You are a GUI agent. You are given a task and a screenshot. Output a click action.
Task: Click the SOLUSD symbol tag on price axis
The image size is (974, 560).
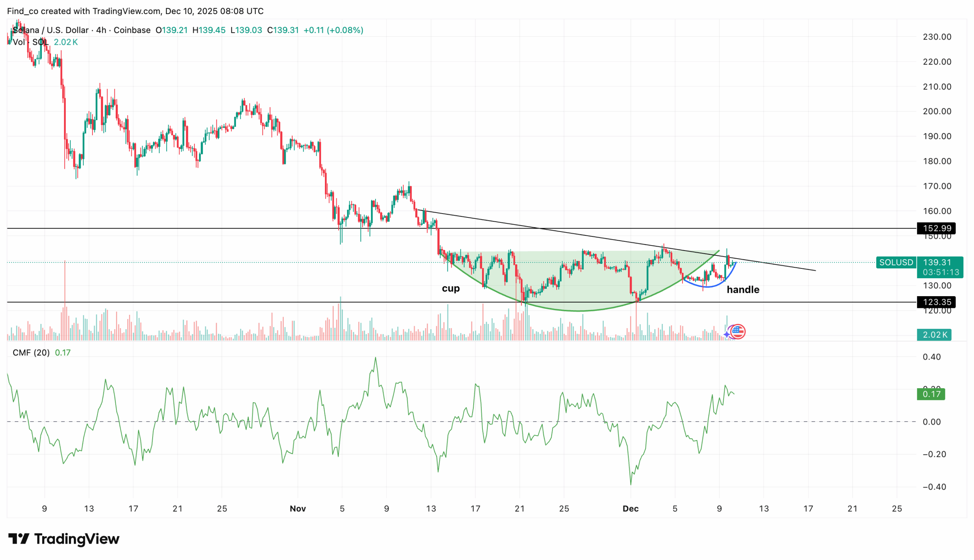(x=896, y=262)
